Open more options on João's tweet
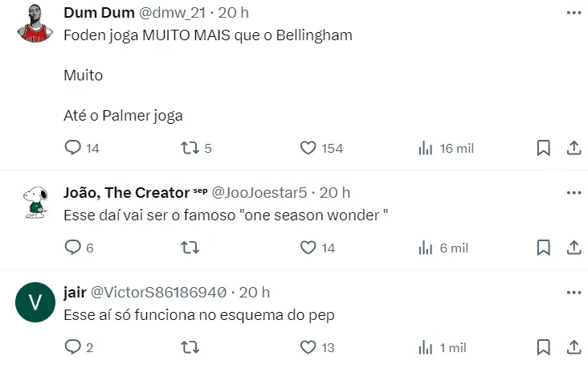 point(574,193)
